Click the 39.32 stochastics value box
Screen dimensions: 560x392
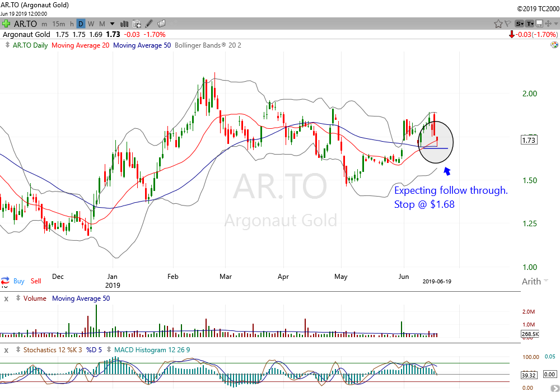[x=529, y=375]
